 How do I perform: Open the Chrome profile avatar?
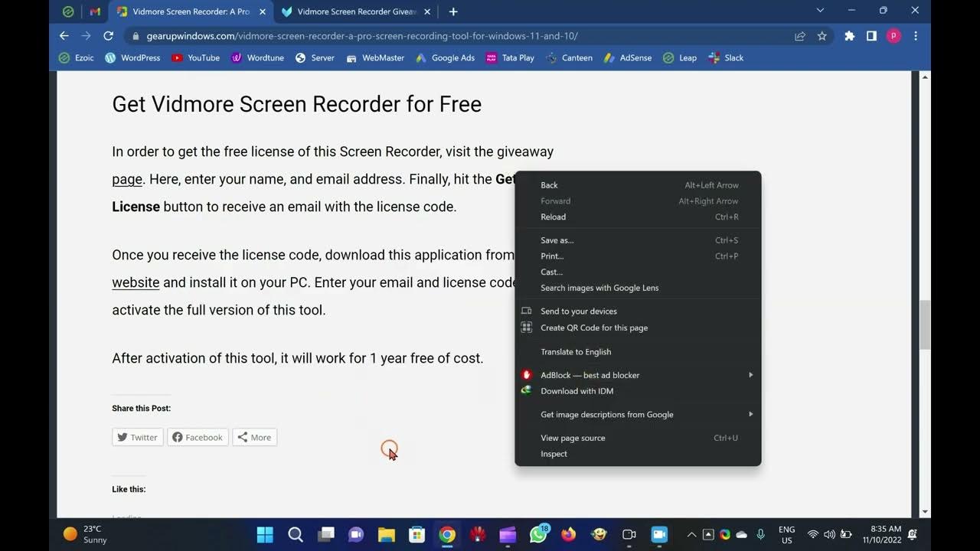coord(893,36)
